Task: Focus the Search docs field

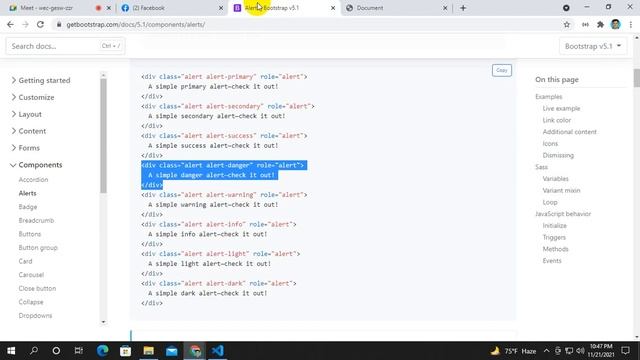Action: (x=65, y=46)
